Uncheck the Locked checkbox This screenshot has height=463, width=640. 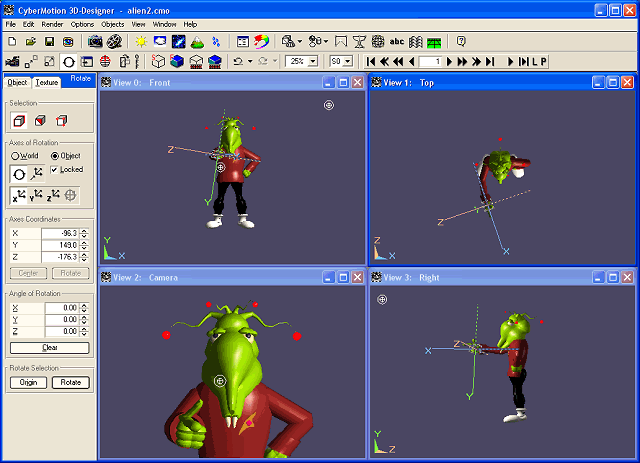coord(54,169)
